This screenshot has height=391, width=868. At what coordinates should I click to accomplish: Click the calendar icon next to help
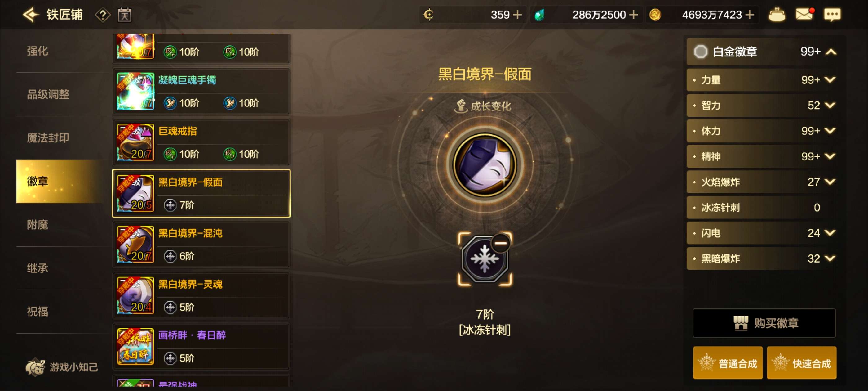(x=124, y=15)
